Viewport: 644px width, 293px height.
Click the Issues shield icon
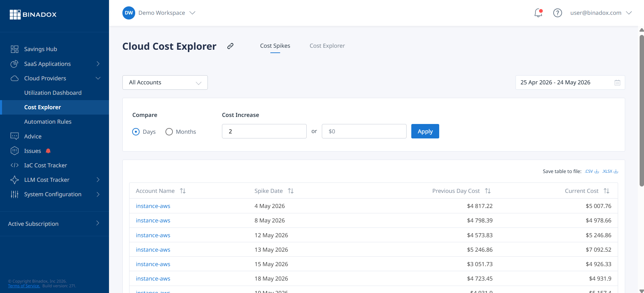pos(14,151)
